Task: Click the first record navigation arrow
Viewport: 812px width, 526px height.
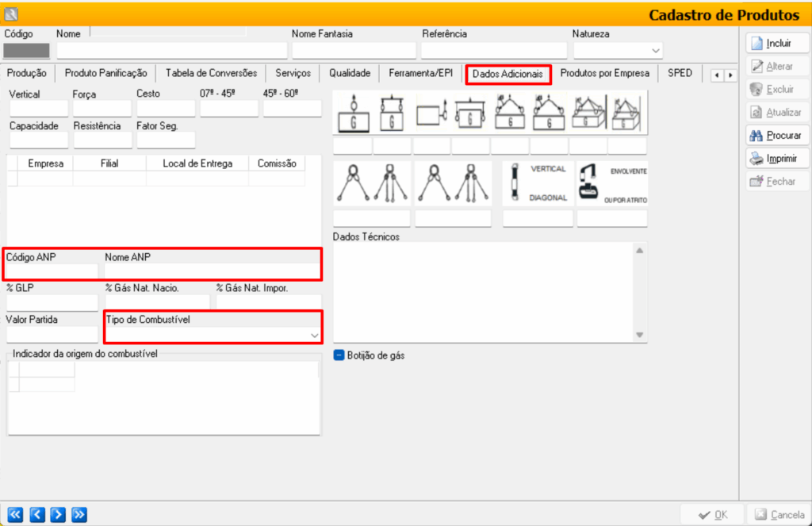Action: [x=16, y=514]
